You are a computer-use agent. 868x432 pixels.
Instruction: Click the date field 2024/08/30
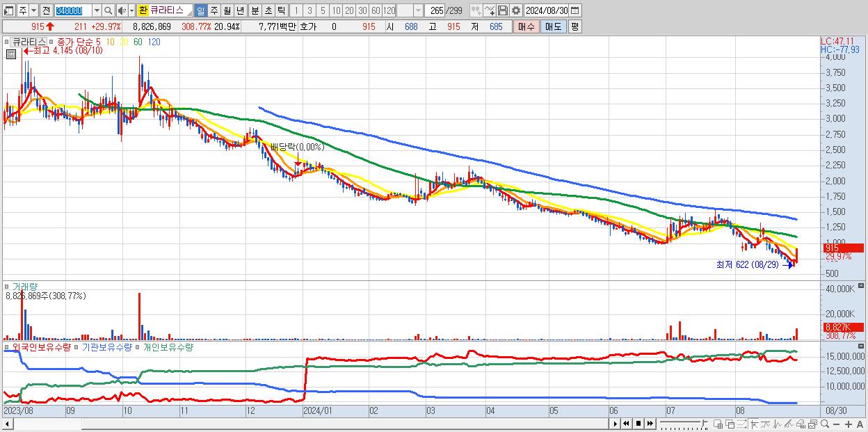pos(547,11)
